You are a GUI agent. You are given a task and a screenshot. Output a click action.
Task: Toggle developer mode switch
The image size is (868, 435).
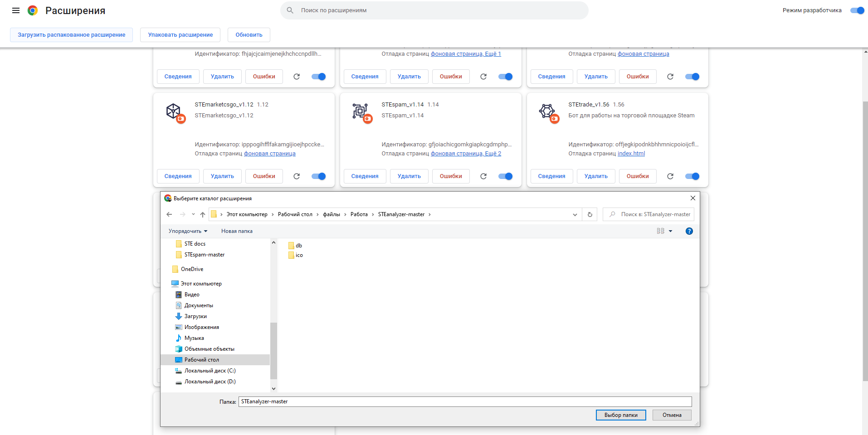(857, 10)
